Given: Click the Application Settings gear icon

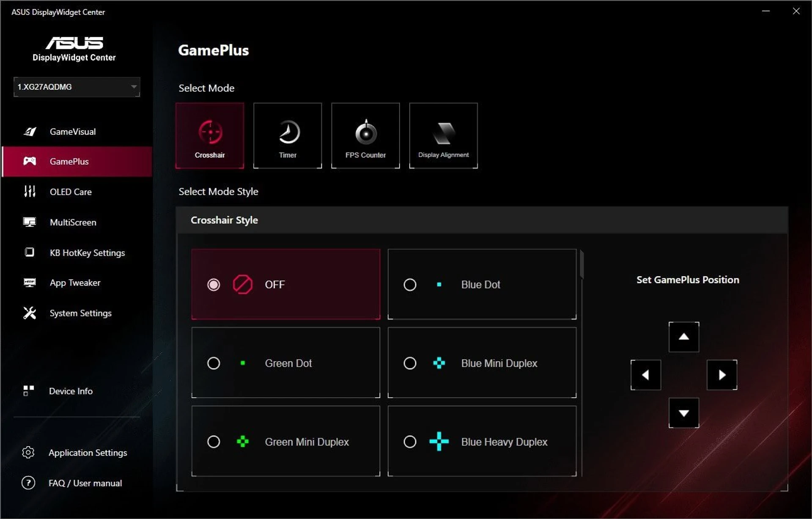Looking at the screenshot, I should (28, 453).
